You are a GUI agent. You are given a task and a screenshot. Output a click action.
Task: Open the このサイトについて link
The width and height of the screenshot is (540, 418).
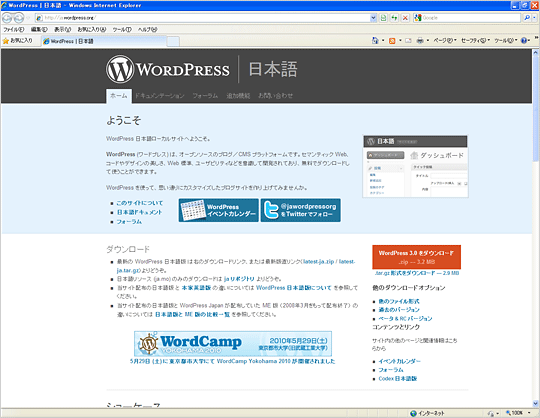[x=139, y=203]
